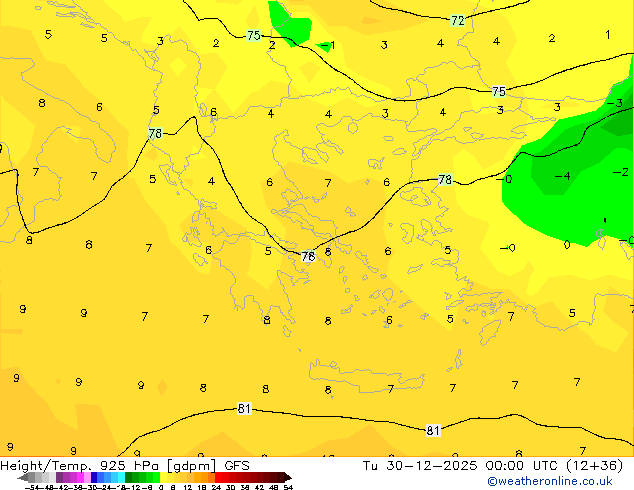
Task: Click the dark blue swatch in the color scale
Action: pos(94,477)
